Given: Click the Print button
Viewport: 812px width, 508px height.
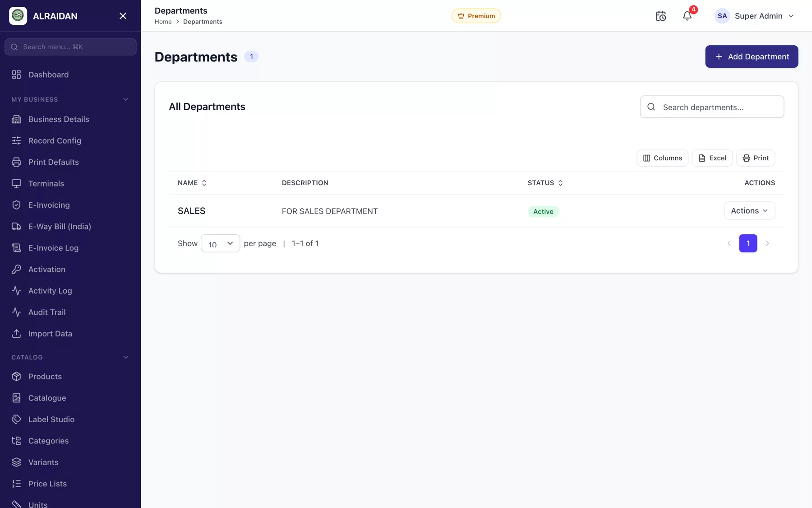Looking at the screenshot, I should coord(756,158).
